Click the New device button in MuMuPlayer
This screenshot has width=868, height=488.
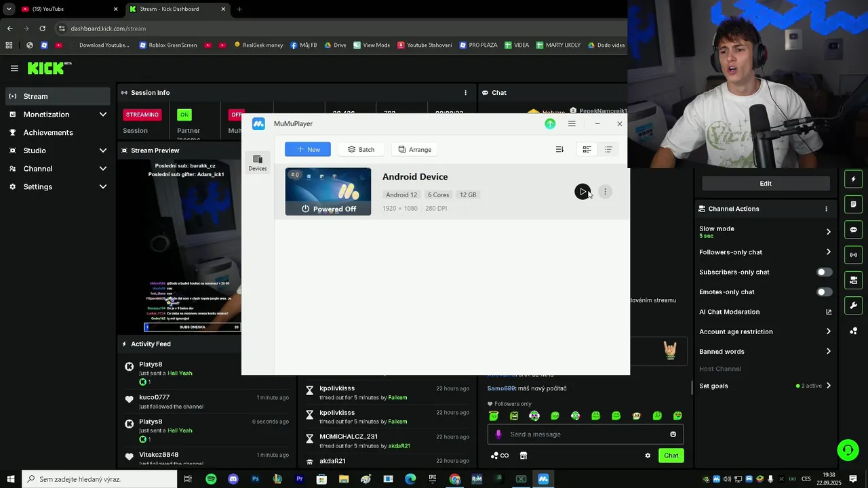coord(308,149)
